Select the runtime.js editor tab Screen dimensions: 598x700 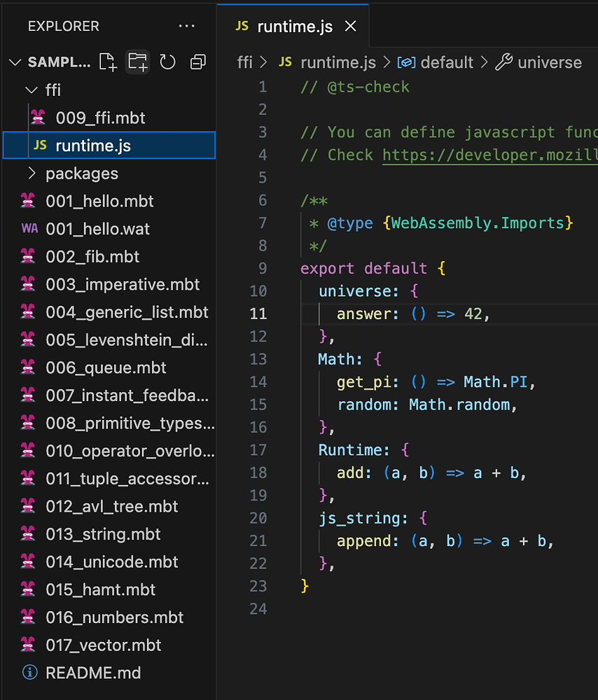click(x=293, y=26)
